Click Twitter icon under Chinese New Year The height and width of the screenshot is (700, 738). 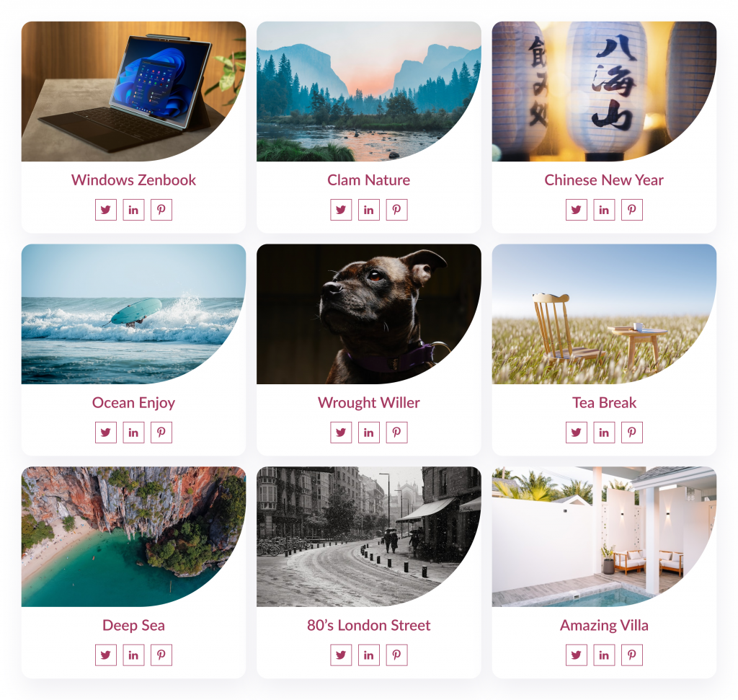click(576, 210)
